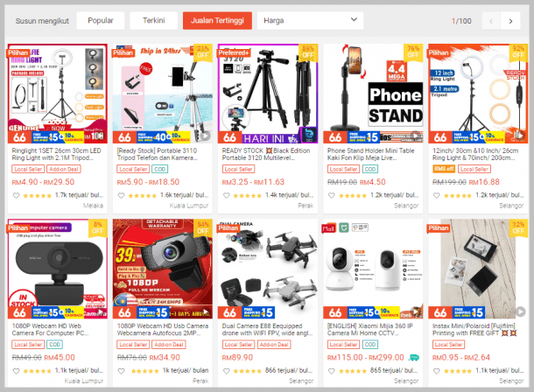Open 1080P Webcam HD Web Camera title link
The image size is (534, 392).
50,329
